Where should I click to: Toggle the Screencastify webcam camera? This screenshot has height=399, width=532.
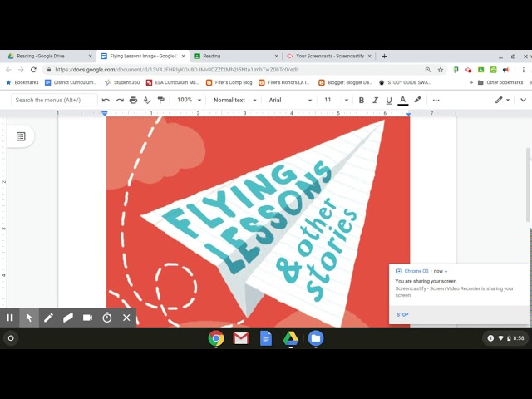tap(87, 318)
